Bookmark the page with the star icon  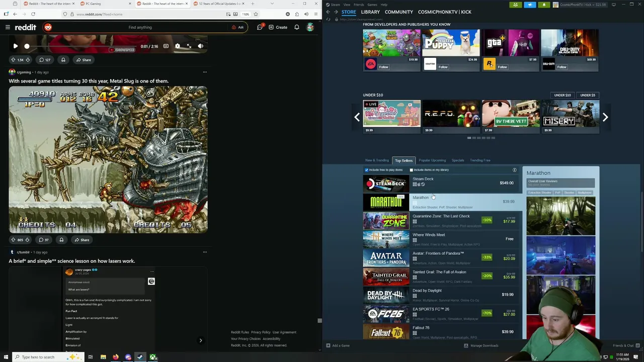pyautogui.click(x=256, y=14)
